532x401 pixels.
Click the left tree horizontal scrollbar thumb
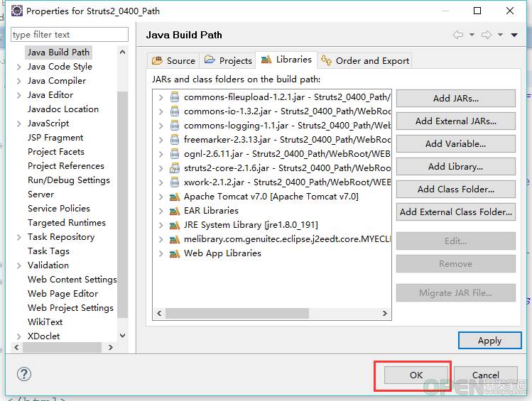click(x=62, y=348)
